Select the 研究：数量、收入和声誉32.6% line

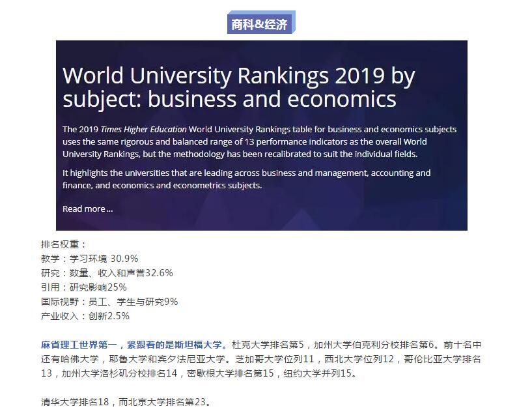click(x=107, y=273)
